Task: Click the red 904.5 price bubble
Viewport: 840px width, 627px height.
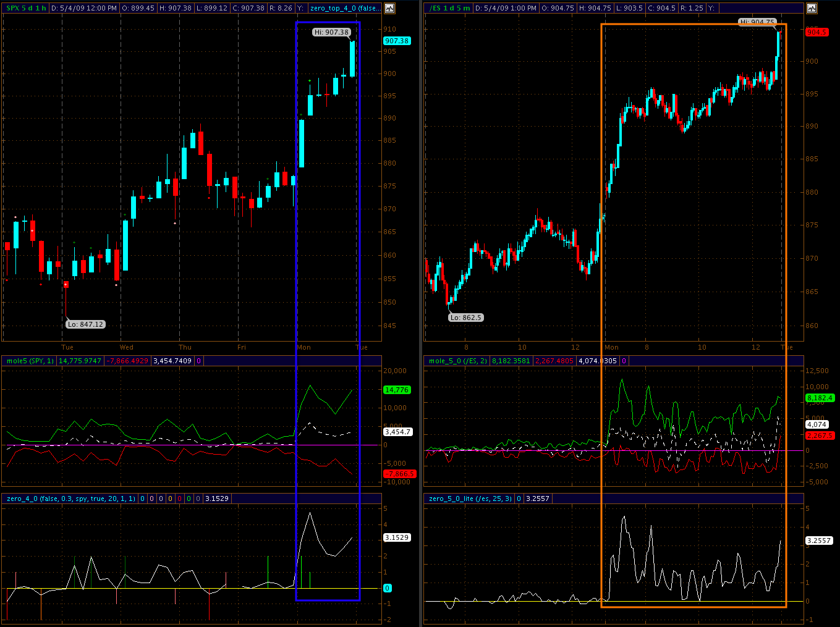Action: (x=817, y=32)
